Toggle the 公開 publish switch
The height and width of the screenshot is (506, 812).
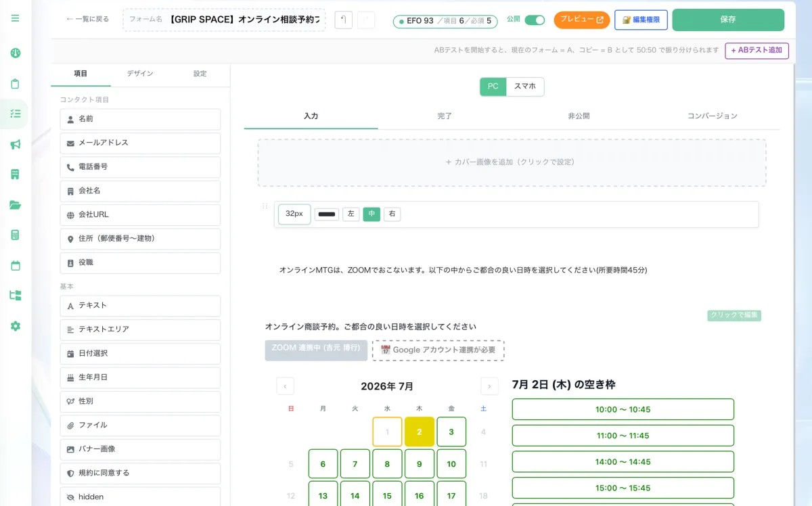point(535,20)
